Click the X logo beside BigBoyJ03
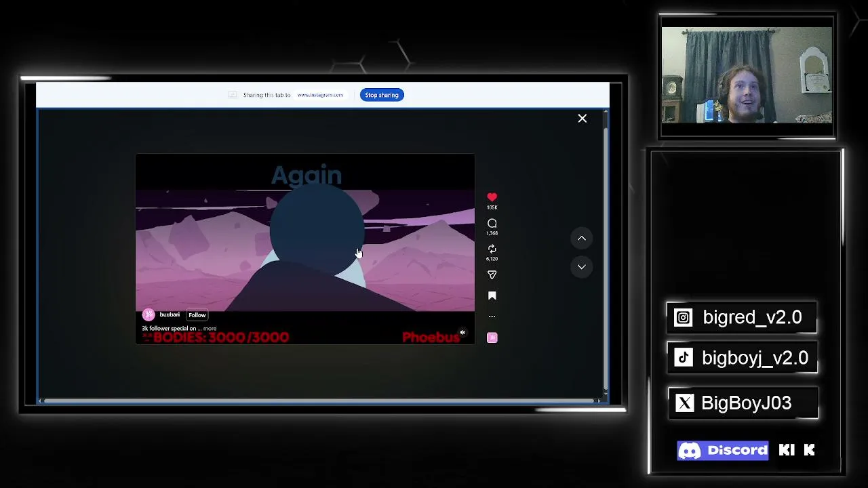The width and height of the screenshot is (868, 488). coord(685,403)
